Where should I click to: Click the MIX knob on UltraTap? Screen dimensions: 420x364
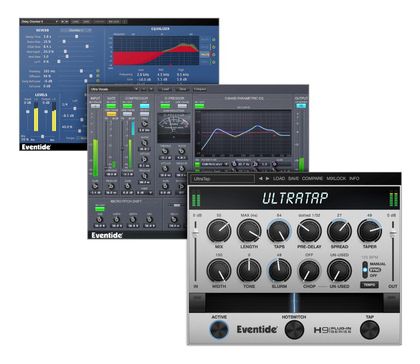click(x=219, y=231)
